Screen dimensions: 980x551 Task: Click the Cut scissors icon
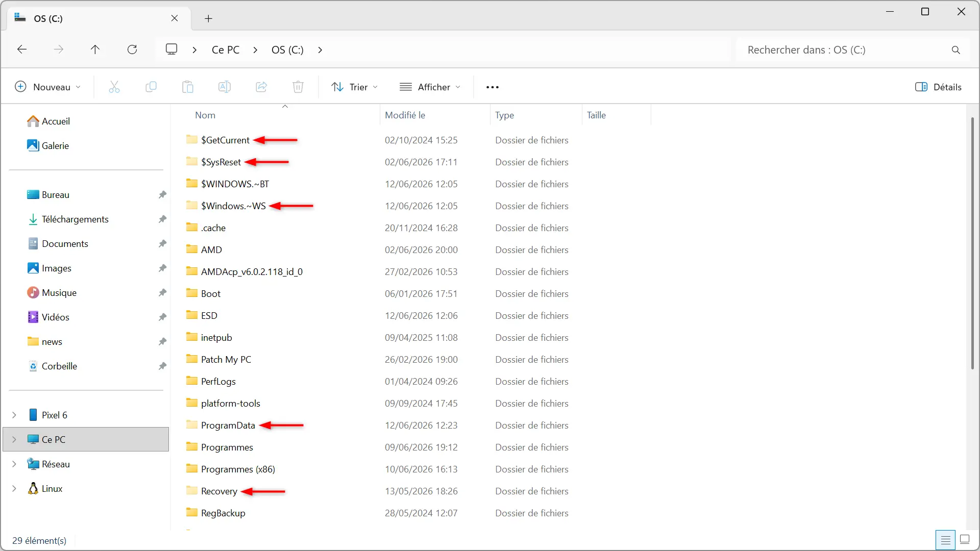pos(114,87)
